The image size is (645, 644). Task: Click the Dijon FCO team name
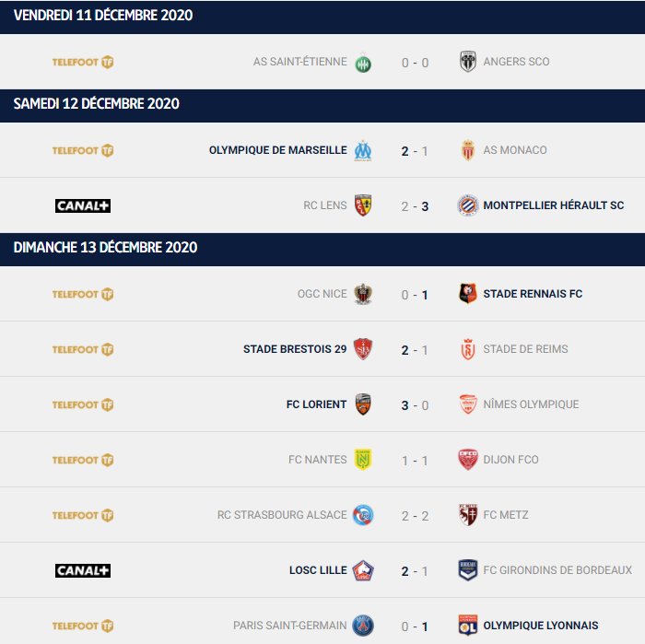(x=510, y=460)
